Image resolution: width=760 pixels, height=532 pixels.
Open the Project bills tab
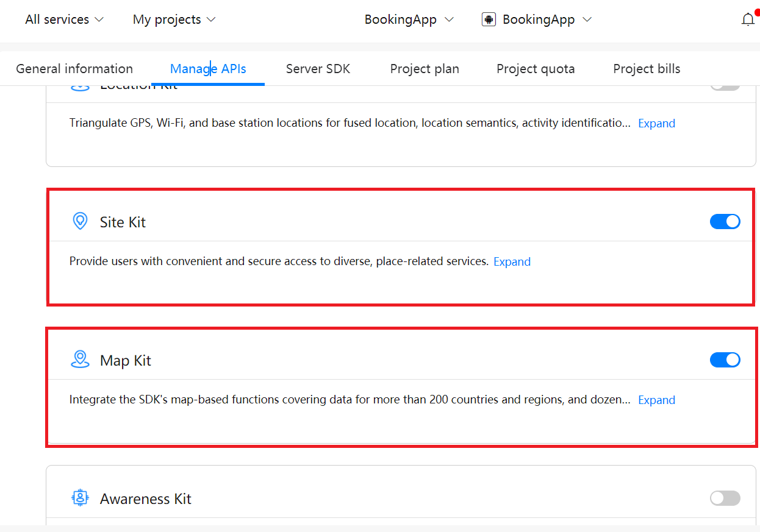pyautogui.click(x=647, y=69)
